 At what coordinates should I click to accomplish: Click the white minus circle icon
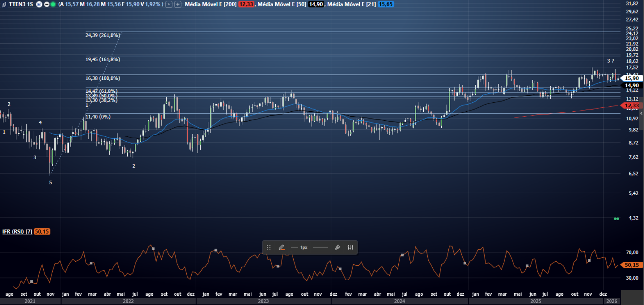pos(46,4)
